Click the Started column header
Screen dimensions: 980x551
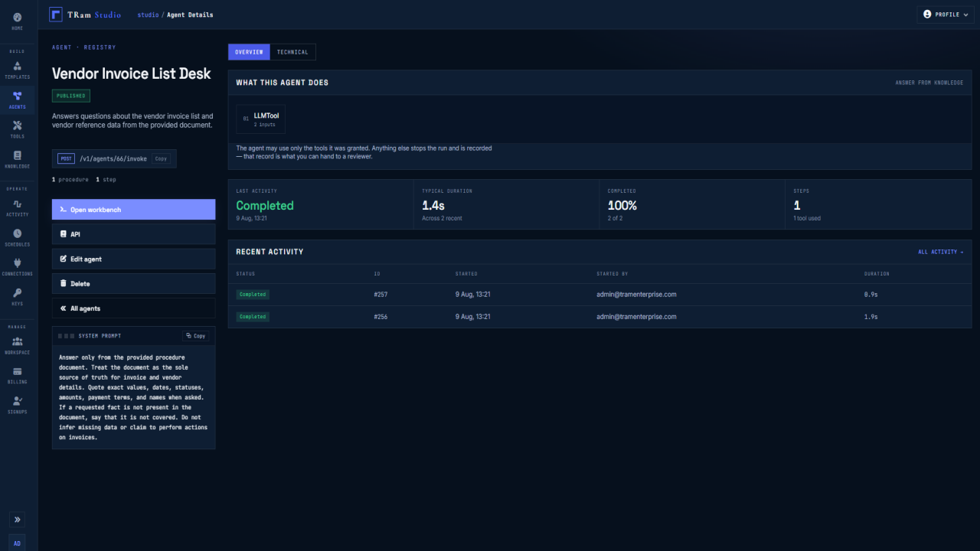click(x=466, y=274)
